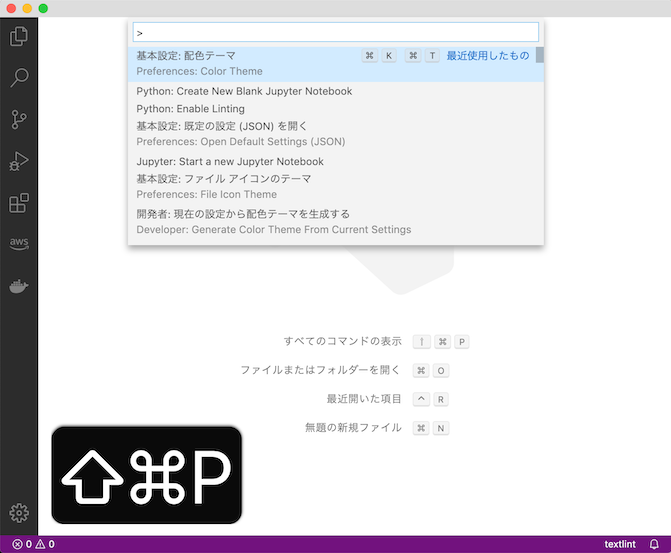
Task: Click the 無題の新規ファイル text
Action: click(x=353, y=428)
